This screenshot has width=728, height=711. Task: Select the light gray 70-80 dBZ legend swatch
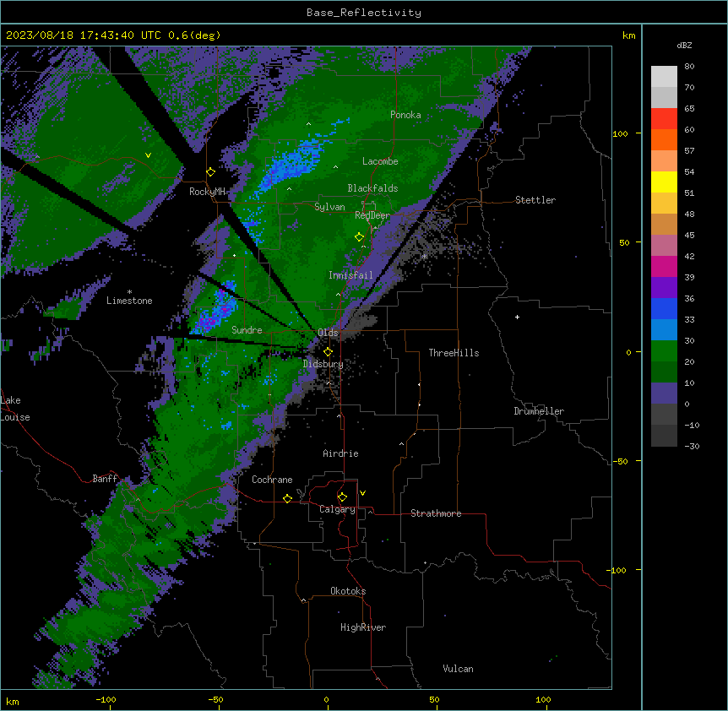point(664,76)
